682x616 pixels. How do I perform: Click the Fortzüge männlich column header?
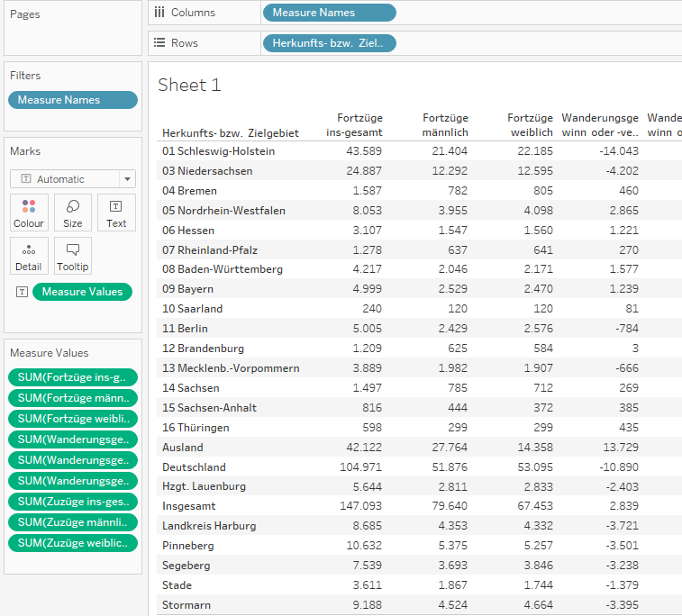[x=445, y=125]
